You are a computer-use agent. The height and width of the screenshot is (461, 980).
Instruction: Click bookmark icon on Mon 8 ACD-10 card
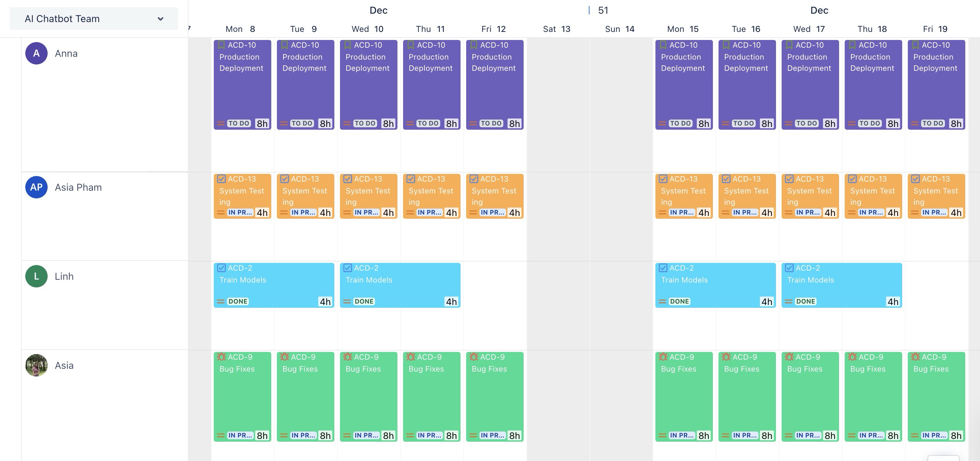pos(222,45)
